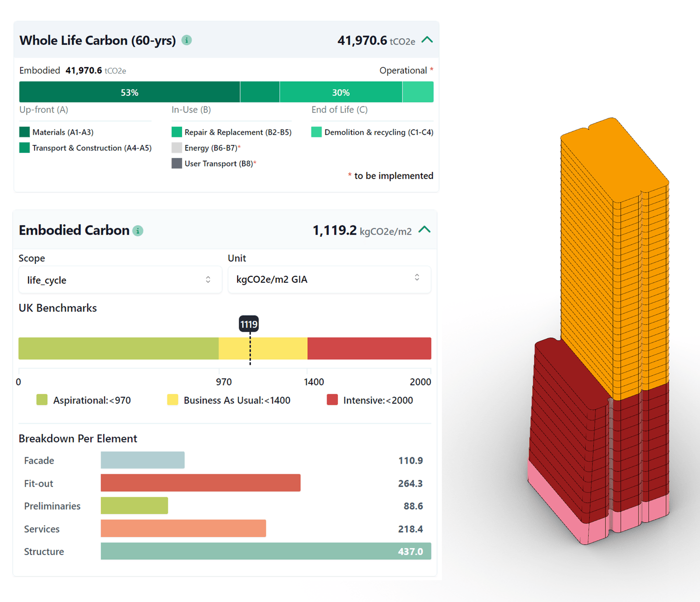Click the info icon beside Whole Life Carbon
Viewport: 700px width, 602px height.
point(186,40)
